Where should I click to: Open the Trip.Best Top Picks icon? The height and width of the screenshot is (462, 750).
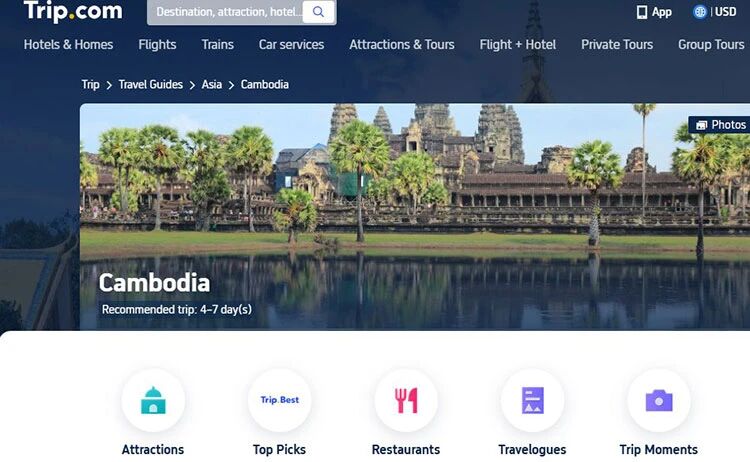point(279,400)
